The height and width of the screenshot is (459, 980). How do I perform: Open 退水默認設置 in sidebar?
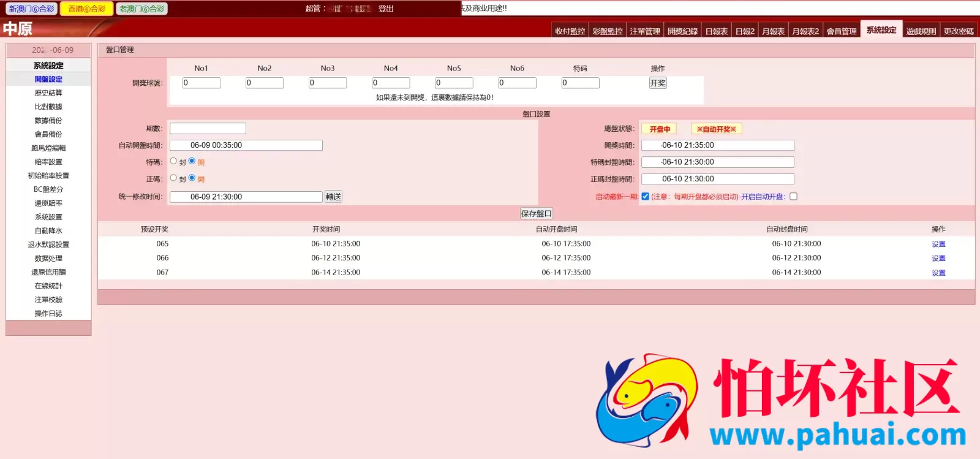pyautogui.click(x=48, y=245)
